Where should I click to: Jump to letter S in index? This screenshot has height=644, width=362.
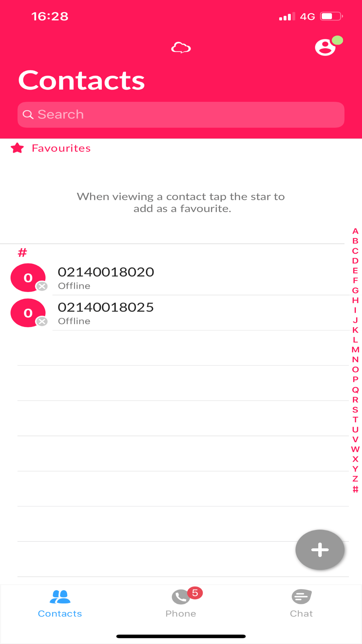tap(355, 410)
